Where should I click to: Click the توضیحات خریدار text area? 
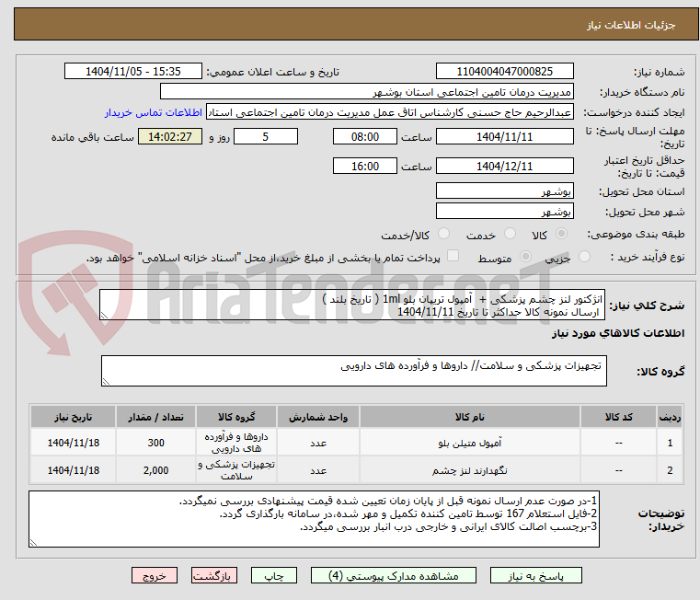pyautogui.click(x=314, y=519)
